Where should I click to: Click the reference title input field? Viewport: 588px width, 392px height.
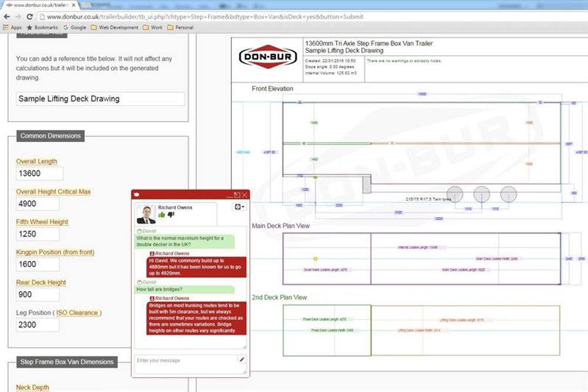click(x=100, y=99)
